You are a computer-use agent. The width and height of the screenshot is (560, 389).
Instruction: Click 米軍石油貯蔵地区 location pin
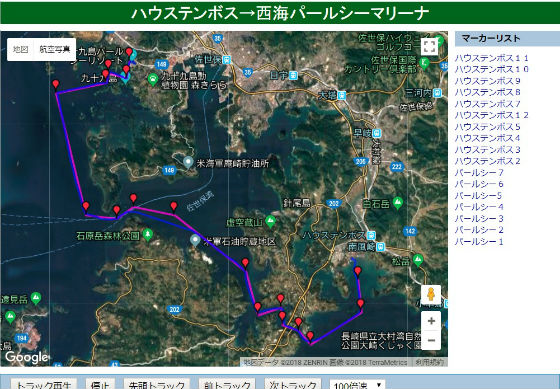pyautogui.click(x=195, y=240)
